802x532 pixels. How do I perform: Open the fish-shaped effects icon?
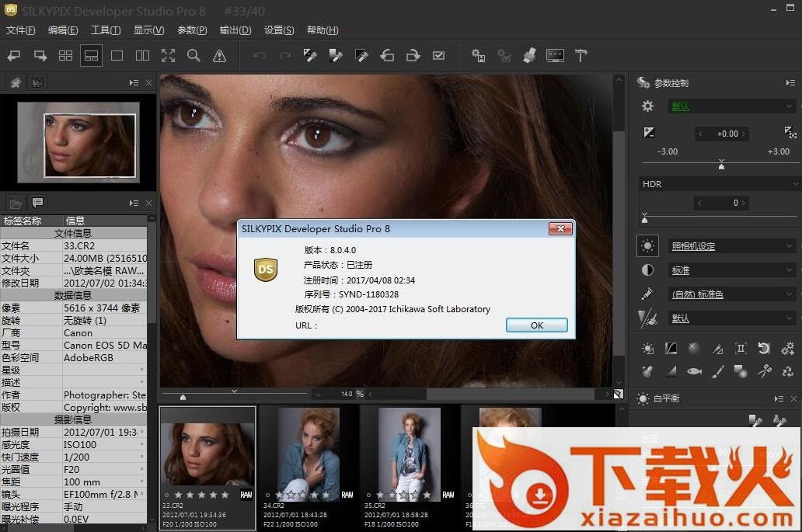(x=694, y=371)
